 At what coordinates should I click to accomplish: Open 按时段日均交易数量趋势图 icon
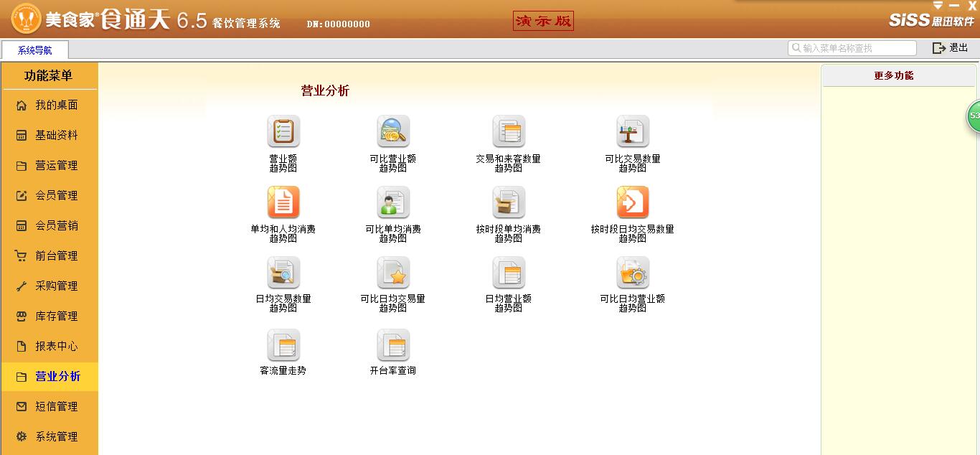pos(633,202)
